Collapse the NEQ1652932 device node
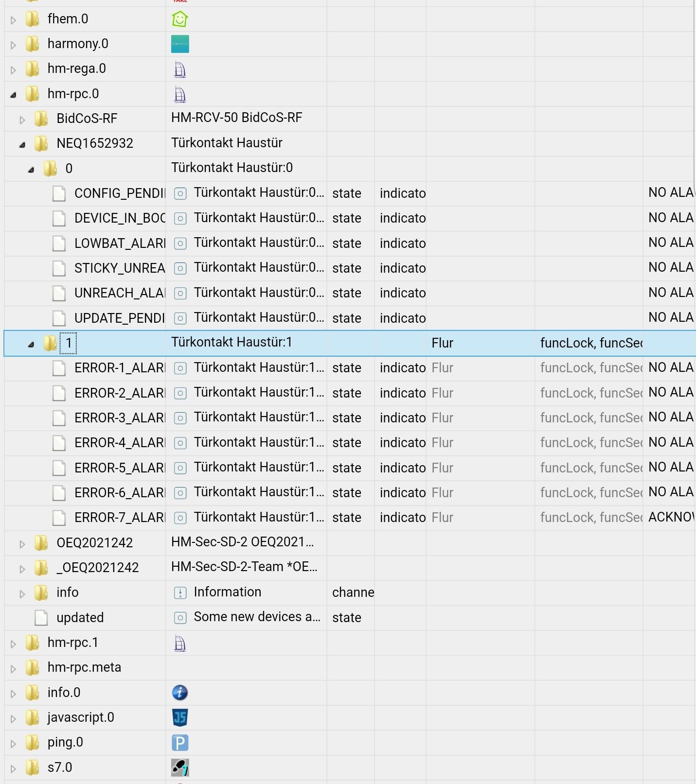696x784 pixels. click(x=22, y=144)
